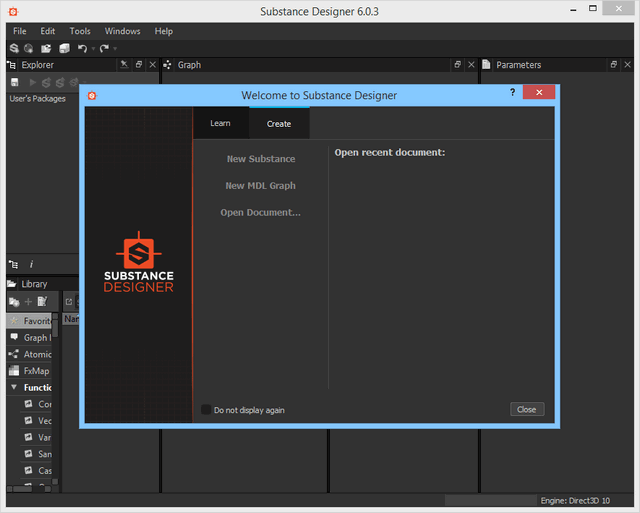
Task: Open the undo history dropdown arrow
Action: pyautogui.click(x=92, y=48)
